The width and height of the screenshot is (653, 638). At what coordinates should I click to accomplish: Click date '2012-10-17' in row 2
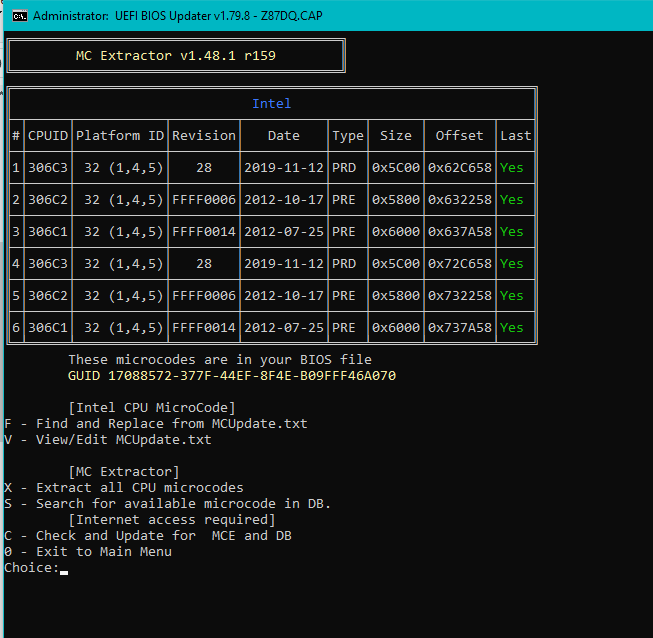click(x=284, y=200)
